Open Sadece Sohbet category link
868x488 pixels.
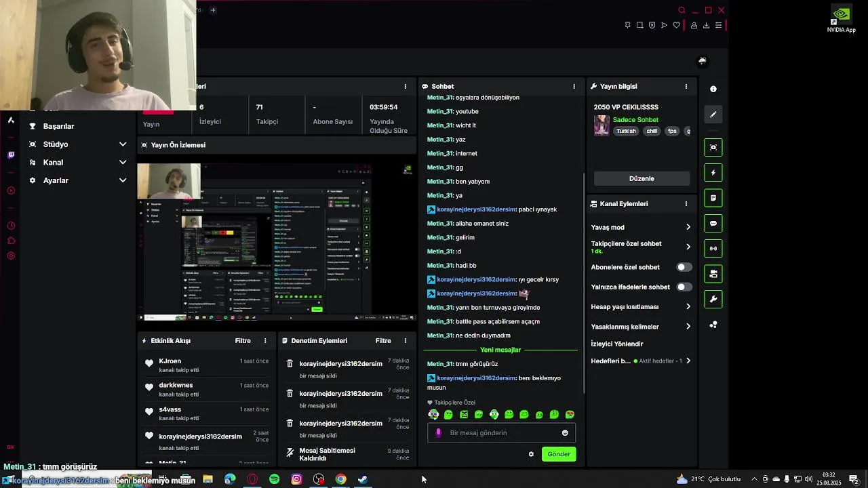pos(635,120)
